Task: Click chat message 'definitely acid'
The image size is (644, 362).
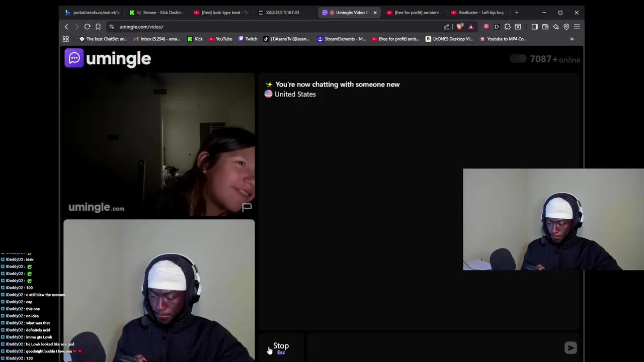Action: point(38,330)
